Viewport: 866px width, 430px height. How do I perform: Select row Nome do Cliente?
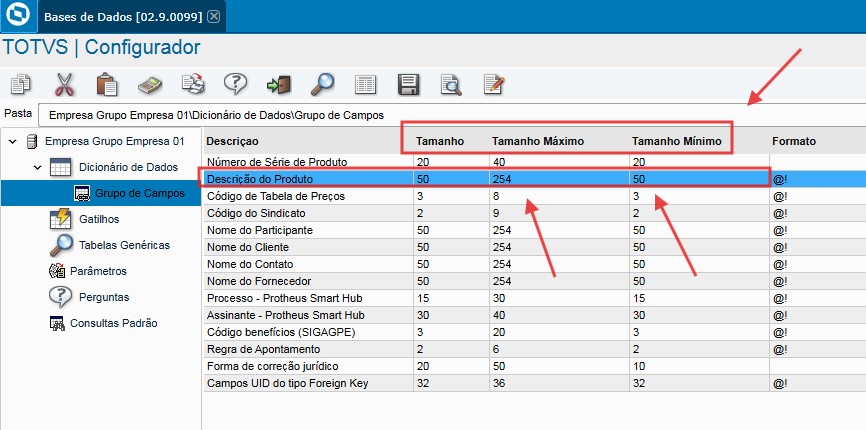tap(535, 247)
